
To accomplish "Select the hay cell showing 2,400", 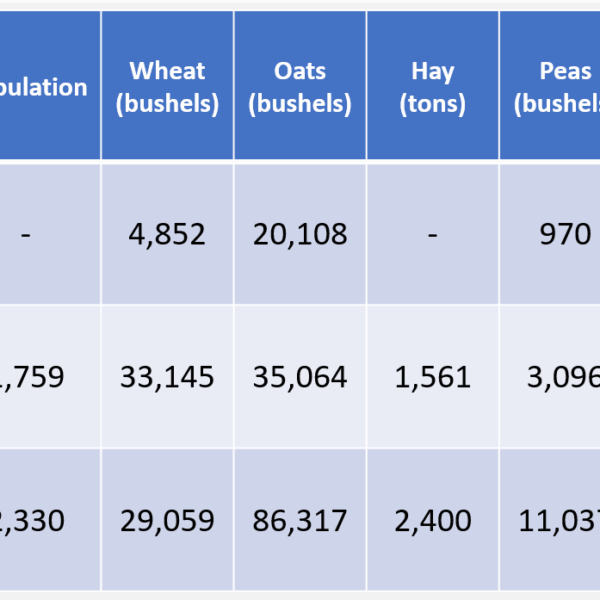I will point(432,520).
